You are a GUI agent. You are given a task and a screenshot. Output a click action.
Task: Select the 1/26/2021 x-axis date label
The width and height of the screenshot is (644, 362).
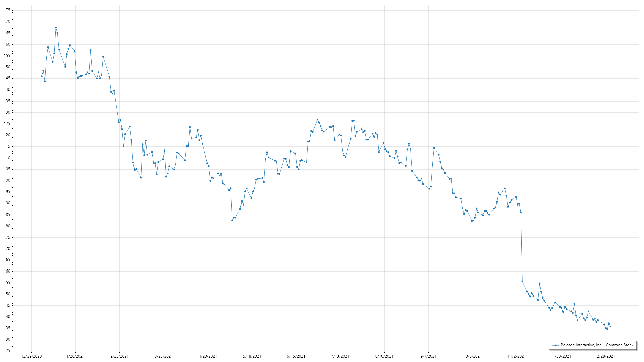[x=75, y=356]
